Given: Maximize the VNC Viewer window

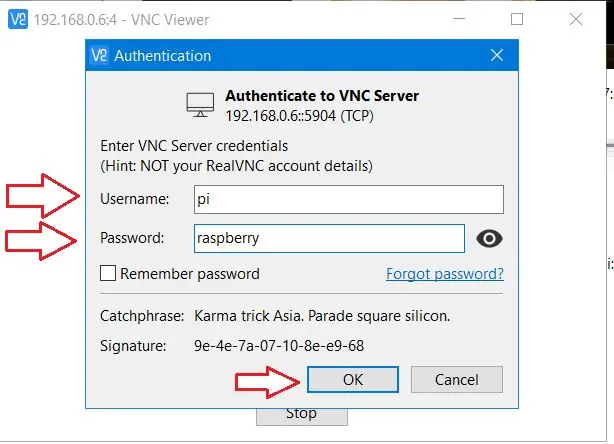Looking at the screenshot, I should point(517,19).
